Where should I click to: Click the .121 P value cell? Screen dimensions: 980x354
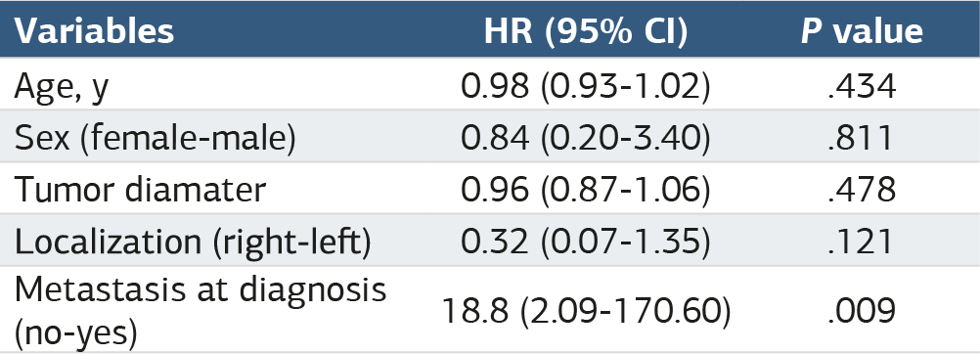coord(862,243)
